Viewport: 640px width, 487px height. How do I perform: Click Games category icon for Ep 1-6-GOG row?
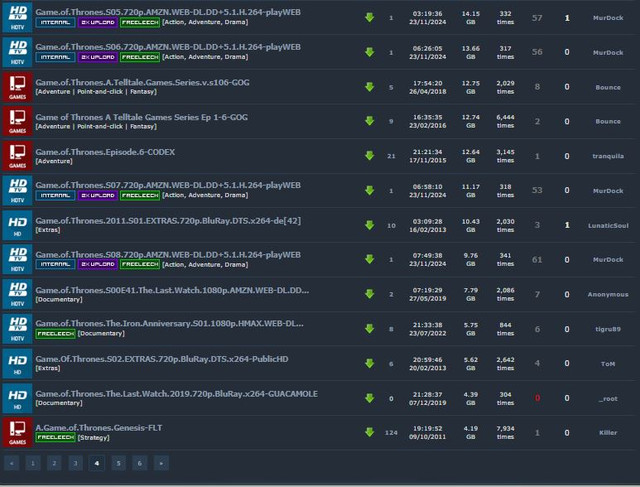click(17, 121)
